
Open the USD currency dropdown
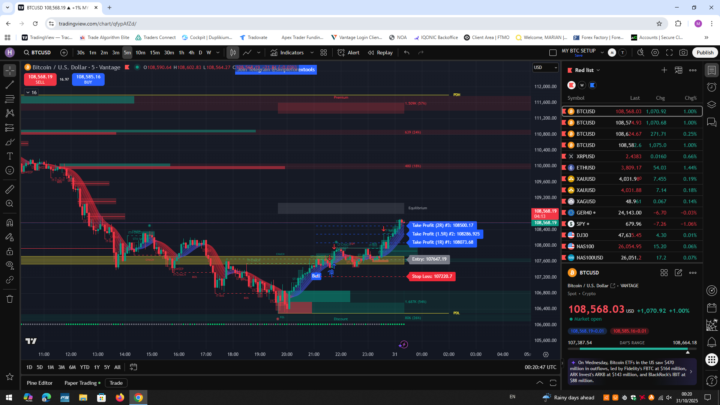tap(545, 68)
